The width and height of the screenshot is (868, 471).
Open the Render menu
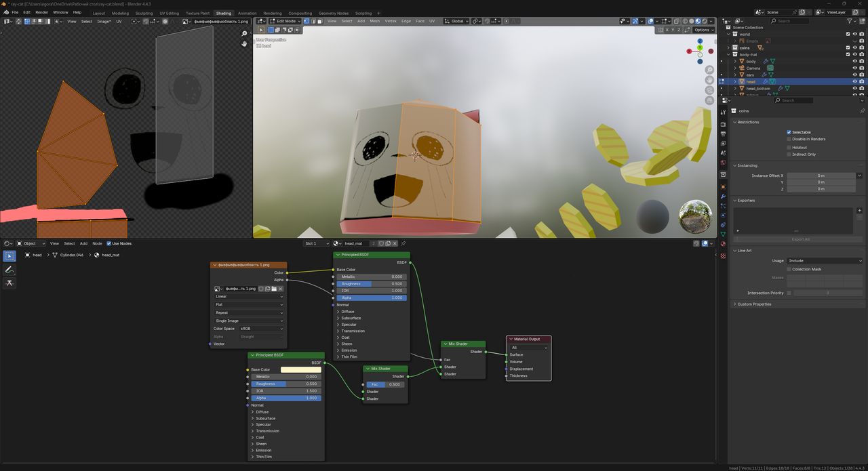click(41, 12)
